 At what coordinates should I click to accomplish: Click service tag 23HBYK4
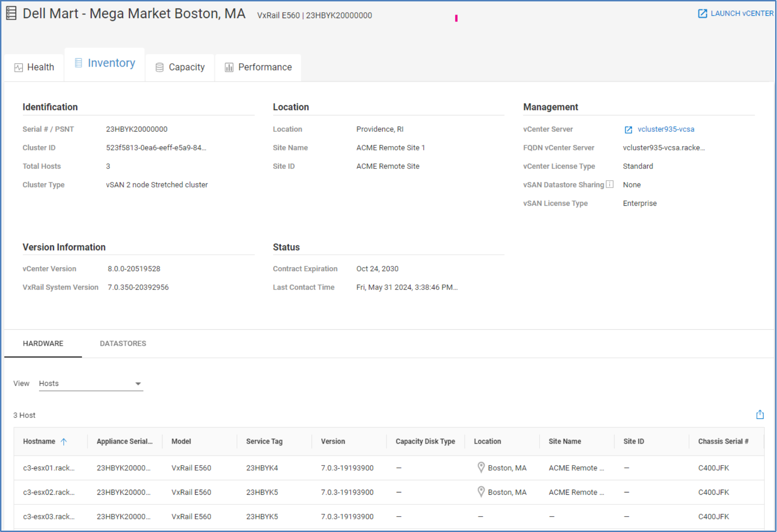(x=262, y=468)
